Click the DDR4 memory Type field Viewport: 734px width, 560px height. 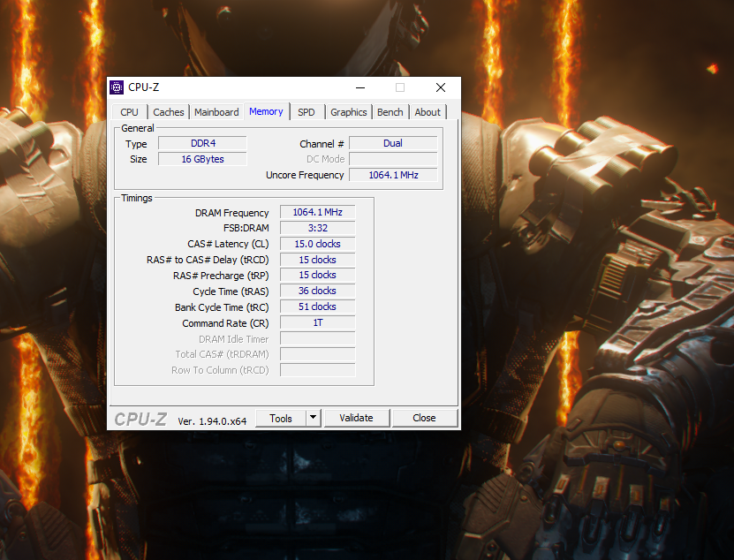point(201,142)
